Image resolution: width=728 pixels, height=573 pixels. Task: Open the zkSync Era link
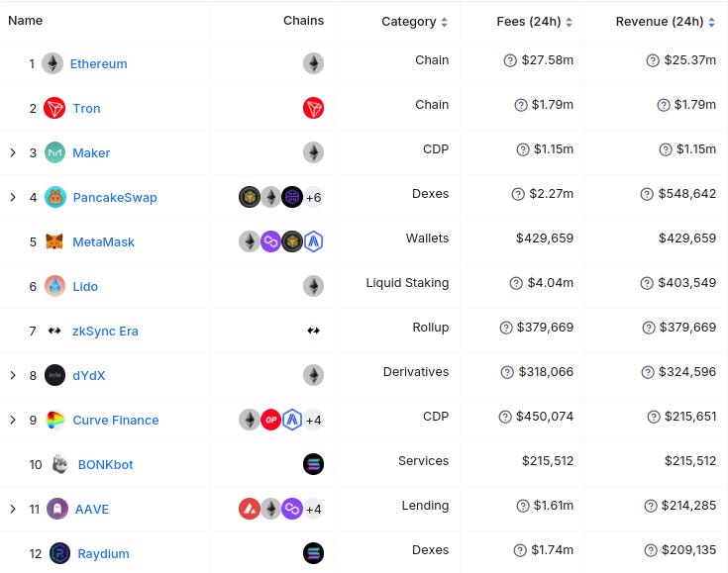coord(105,331)
